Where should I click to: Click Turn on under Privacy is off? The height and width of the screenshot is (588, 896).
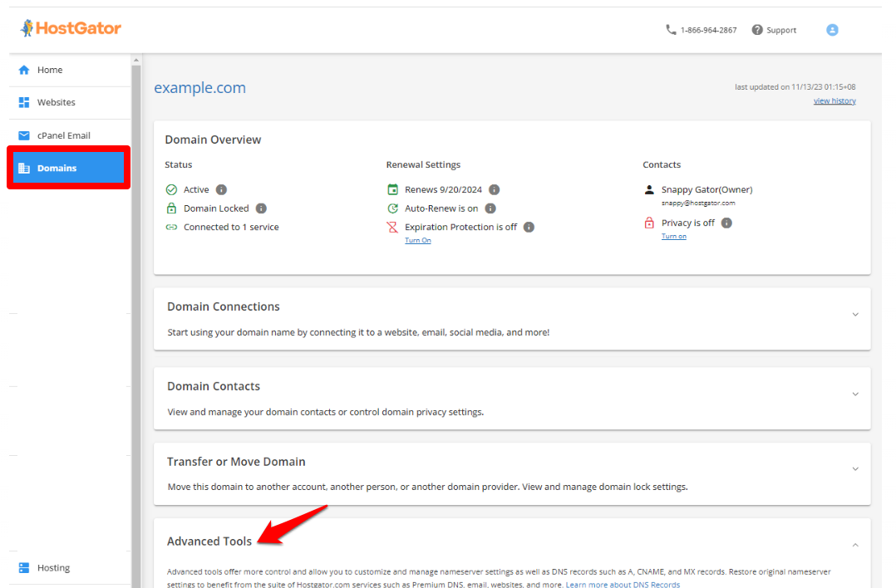(x=674, y=237)
